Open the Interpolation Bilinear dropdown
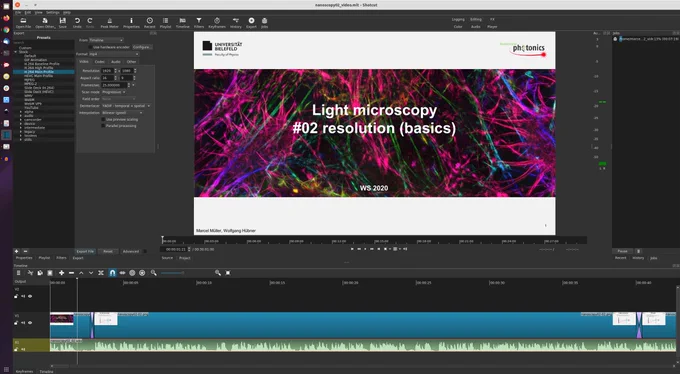The width and height of the screenshot is (680, 374). [122, 113]
